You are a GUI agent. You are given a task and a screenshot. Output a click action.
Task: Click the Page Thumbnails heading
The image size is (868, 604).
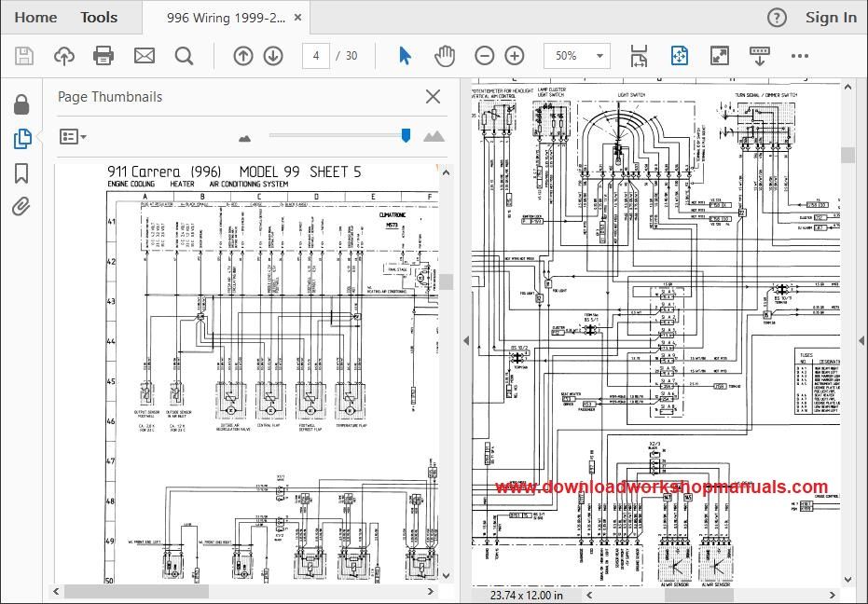pyautogui.click(x=110, y=97)
